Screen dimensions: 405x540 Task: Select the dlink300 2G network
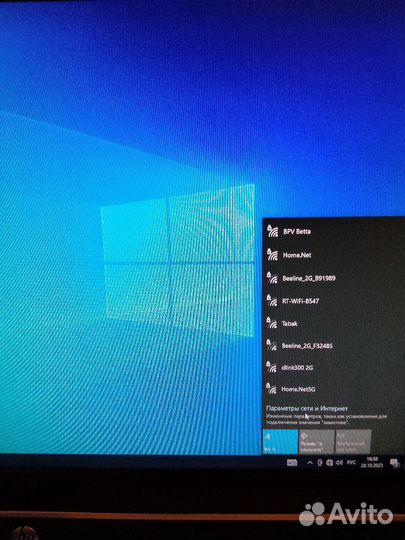(x=333, y=367)
